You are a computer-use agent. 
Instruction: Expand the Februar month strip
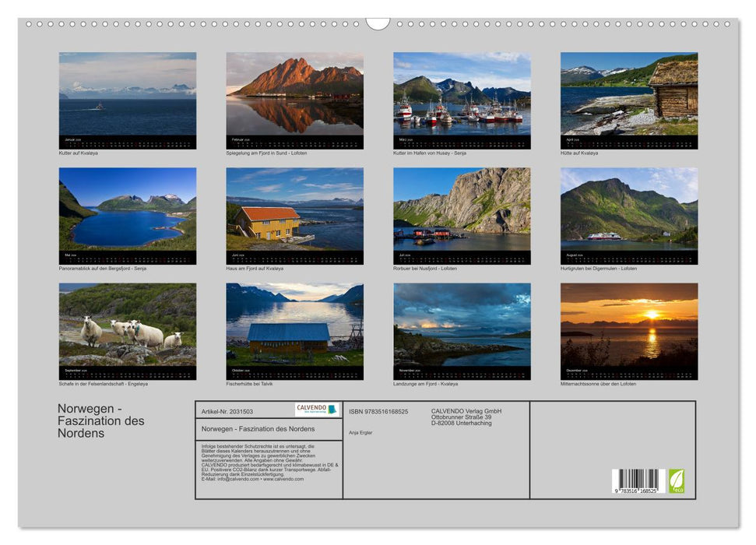point(292,142)
